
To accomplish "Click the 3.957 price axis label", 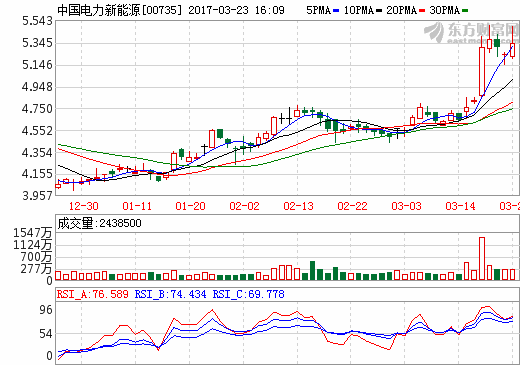I will [37, 196].
